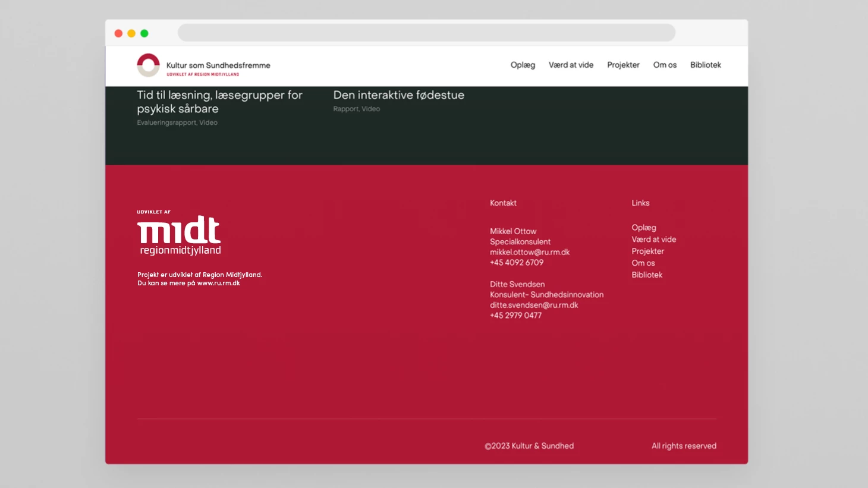Click the midt regionmidtjylland footer logo

click(179, 235)
